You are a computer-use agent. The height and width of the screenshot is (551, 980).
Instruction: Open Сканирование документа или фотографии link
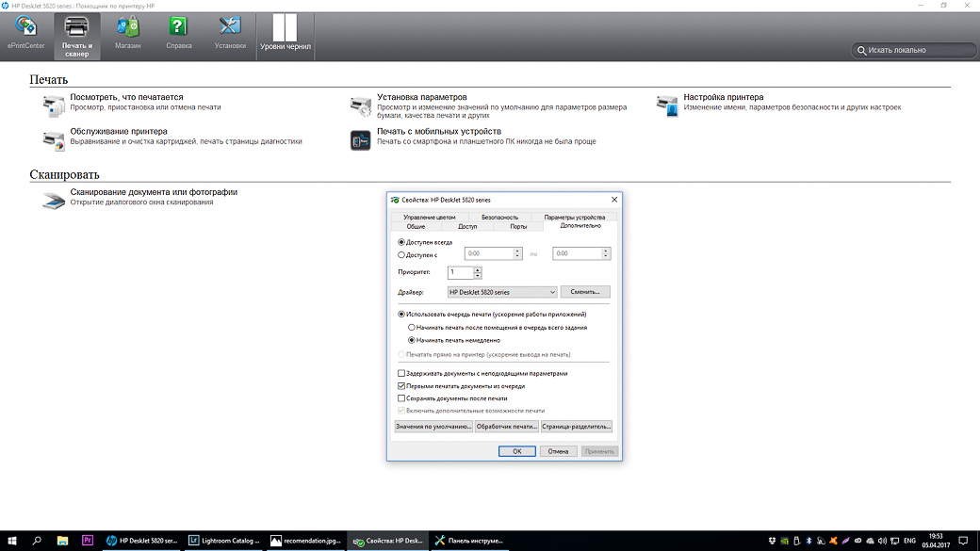click(154, 192)
